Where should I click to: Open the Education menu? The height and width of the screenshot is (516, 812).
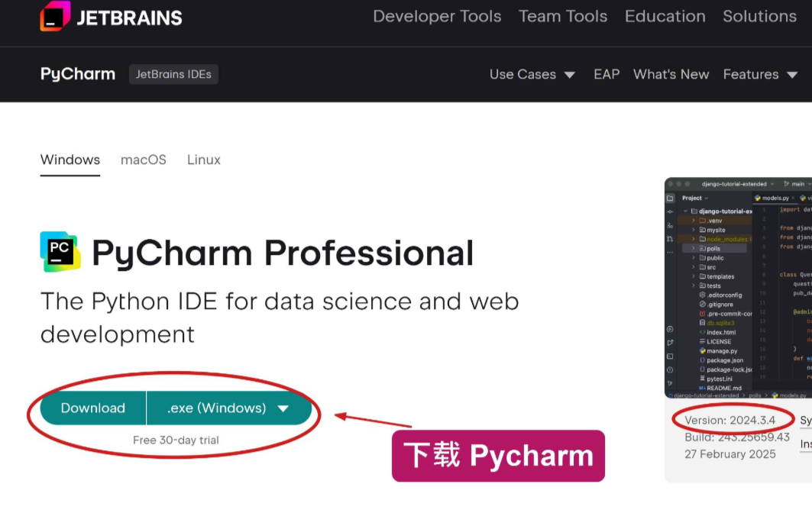click(x=665, y=17)
